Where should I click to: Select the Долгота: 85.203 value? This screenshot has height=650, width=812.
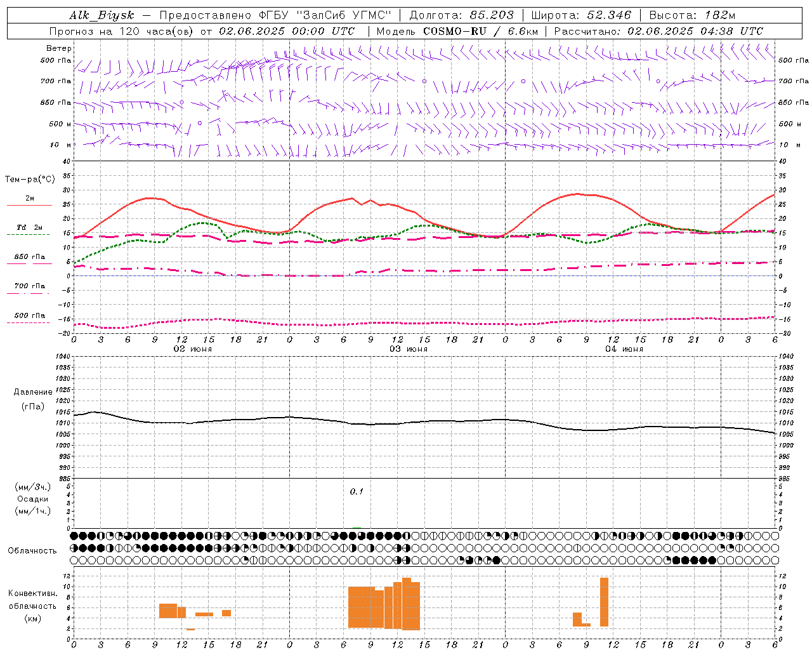461,15
